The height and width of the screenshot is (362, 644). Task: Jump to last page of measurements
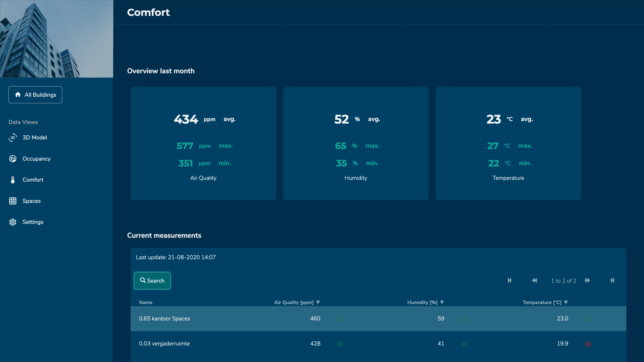612,280
